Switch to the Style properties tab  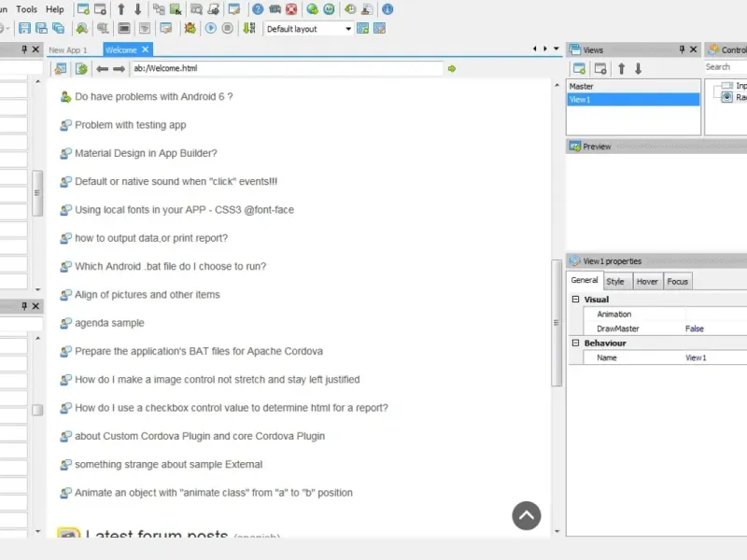615,282
